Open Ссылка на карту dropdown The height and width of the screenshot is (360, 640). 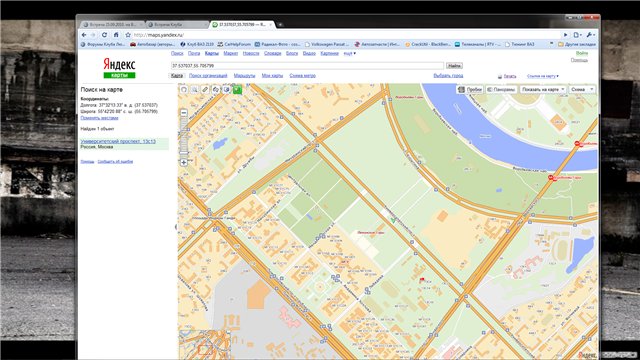(x=542, y=76)
